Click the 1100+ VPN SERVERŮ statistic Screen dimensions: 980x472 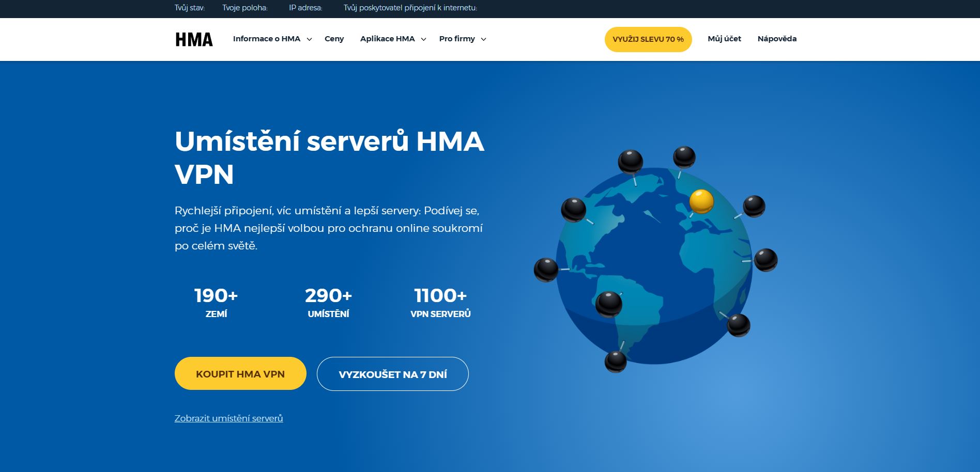coord(440,302)
